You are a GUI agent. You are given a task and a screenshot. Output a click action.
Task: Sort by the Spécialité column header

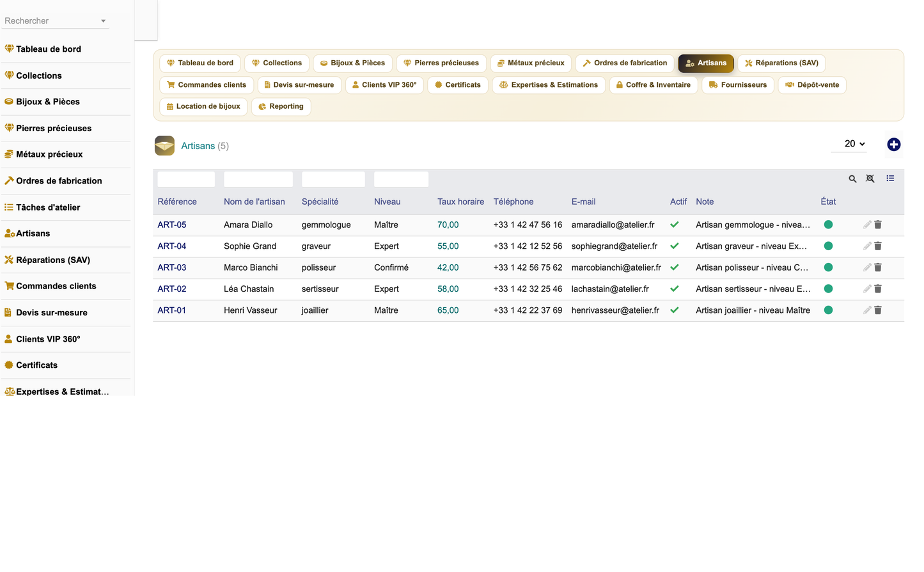pos(320,202)
